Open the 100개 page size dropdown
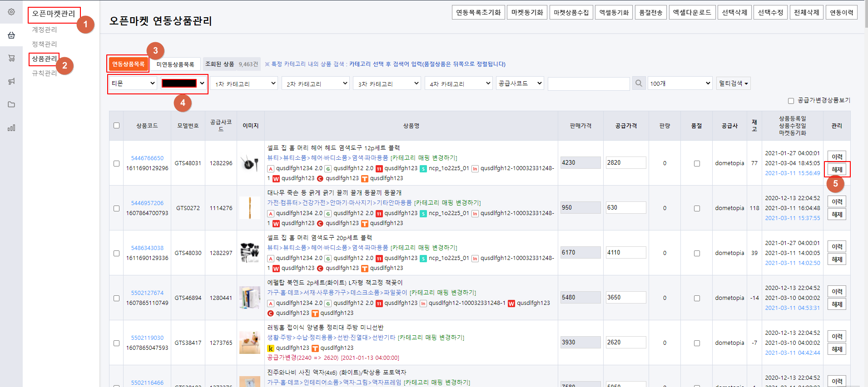Viewport: 868px width, 387px height. [680, 83]
